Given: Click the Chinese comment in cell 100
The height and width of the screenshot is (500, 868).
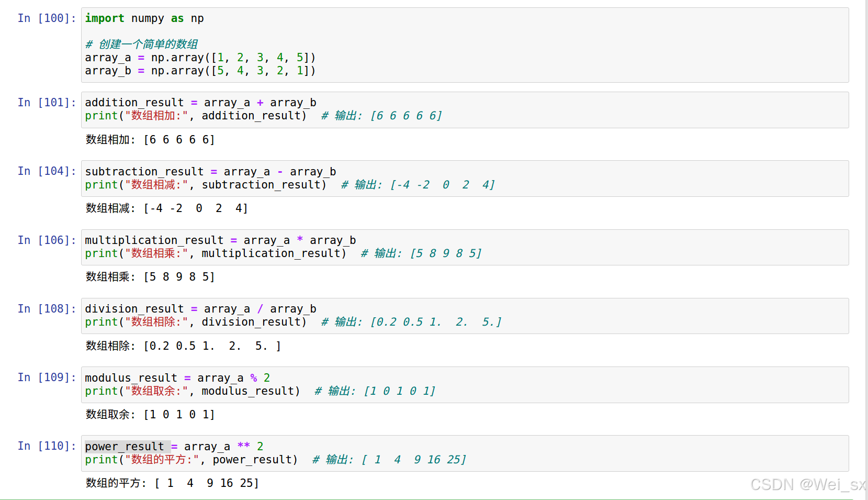Looking at the screenshot, I should 141,45.
